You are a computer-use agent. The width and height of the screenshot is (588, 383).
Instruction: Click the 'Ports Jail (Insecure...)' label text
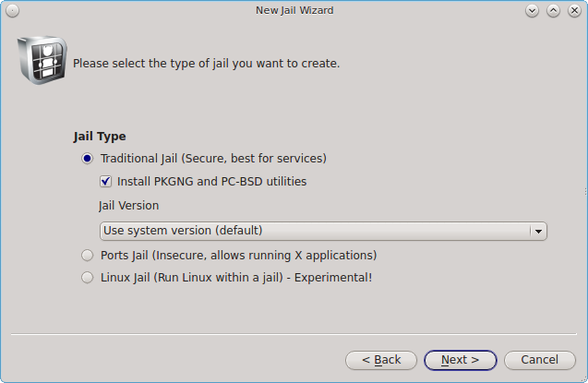pyautogui.click(x=238, y=256)
